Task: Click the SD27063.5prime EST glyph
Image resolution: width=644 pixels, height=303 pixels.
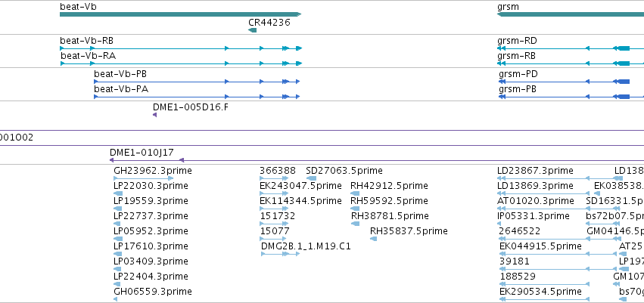Action: point(311,178)
